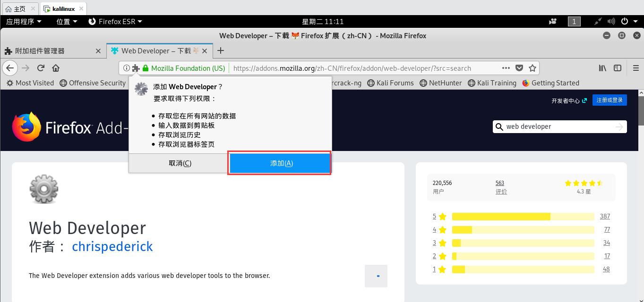
Task: Open the Firefox hamburger menu
Action: pos(635,67)
